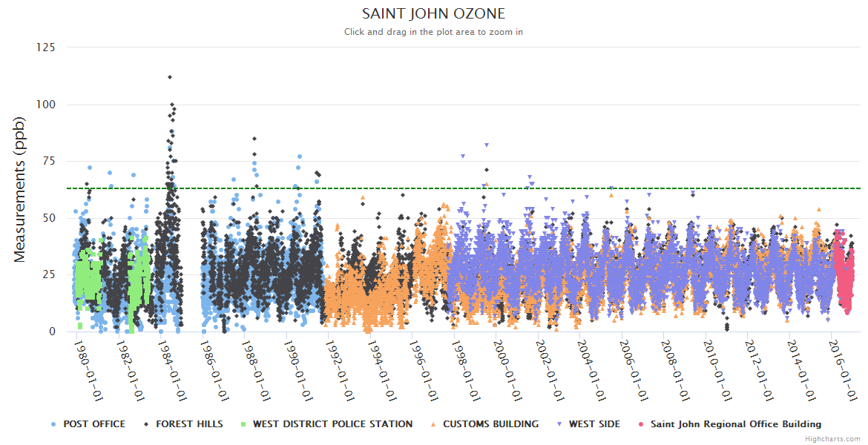Click the FOREST HILLS black diamond legend marker
The height and width of the screenshot is (445, 868).
(x=146, y=424)
